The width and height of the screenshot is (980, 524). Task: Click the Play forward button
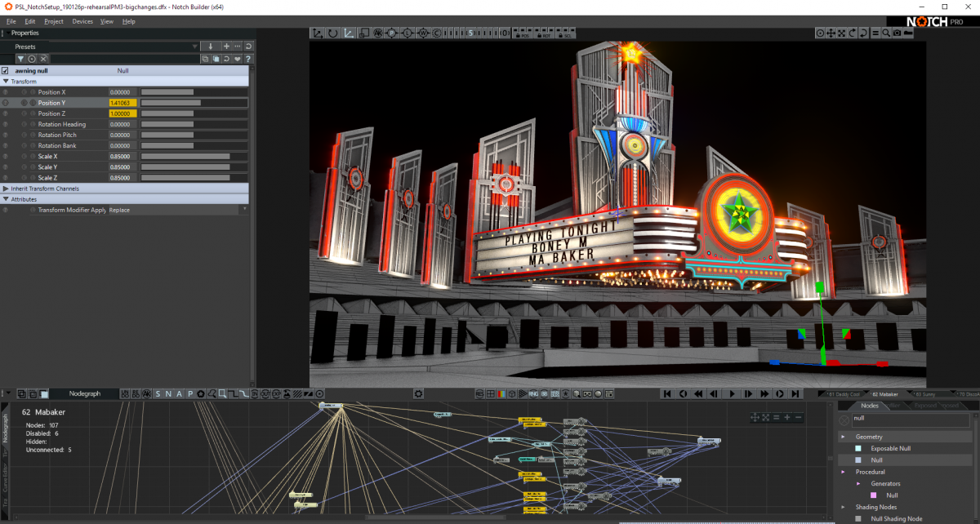coord(733,393)
